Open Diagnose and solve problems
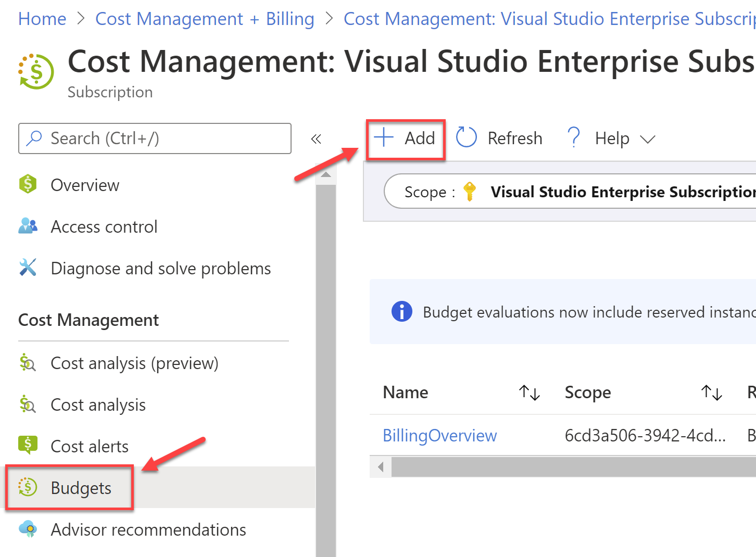This screenshot has width=756, height=557. point(161,269)
